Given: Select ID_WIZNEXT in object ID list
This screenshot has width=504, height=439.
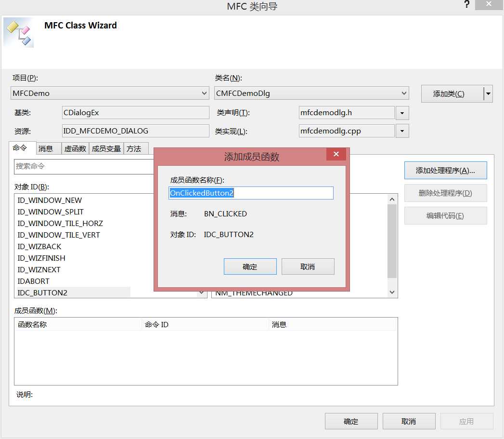Looking at the screenshot, I should [x=39, y=270].
